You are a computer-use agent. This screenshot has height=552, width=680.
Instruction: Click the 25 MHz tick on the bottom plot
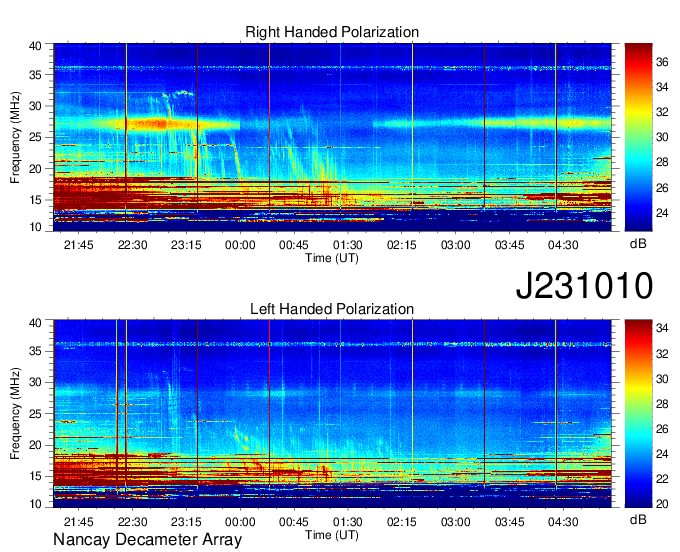pos(35,414)
